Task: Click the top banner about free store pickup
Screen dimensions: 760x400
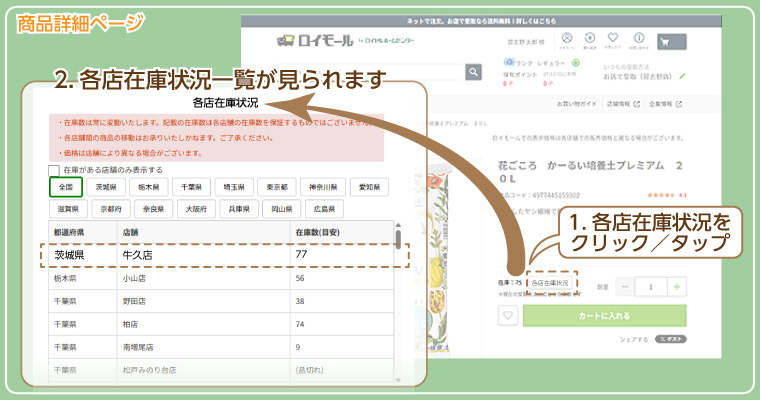Action: coord(481,21)
